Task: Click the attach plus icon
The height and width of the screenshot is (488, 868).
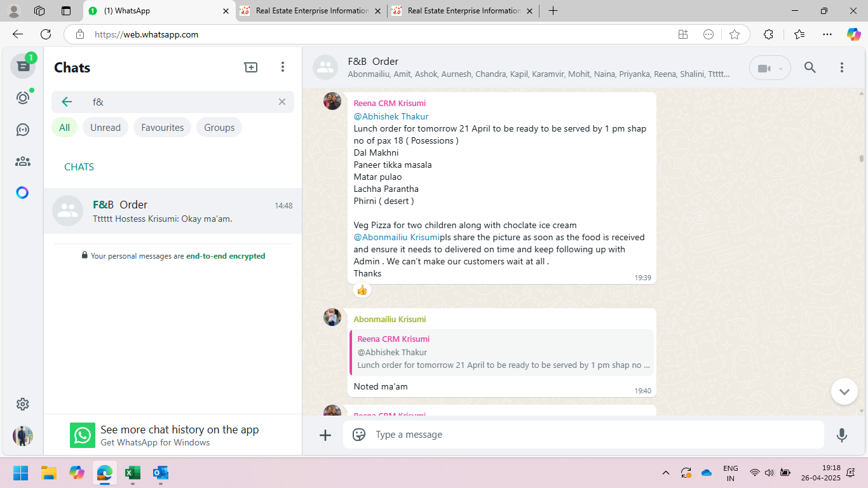Action: (x=325, y=435)
